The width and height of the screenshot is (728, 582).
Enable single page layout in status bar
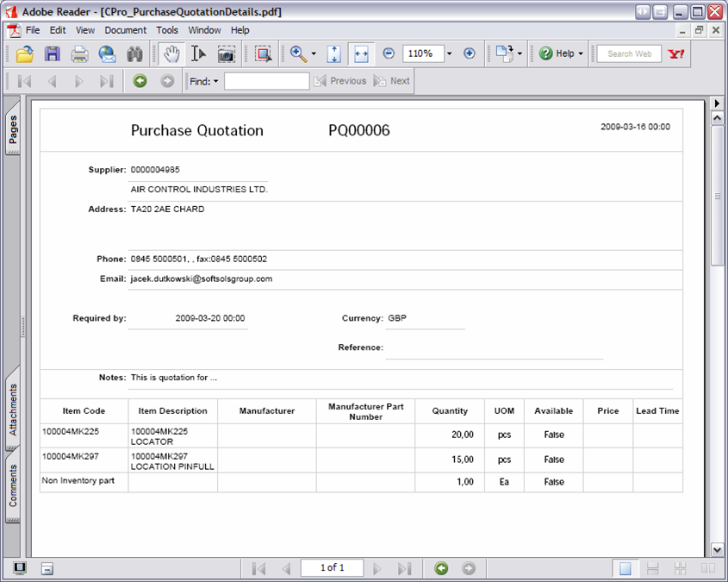click(x=625, y=568)
